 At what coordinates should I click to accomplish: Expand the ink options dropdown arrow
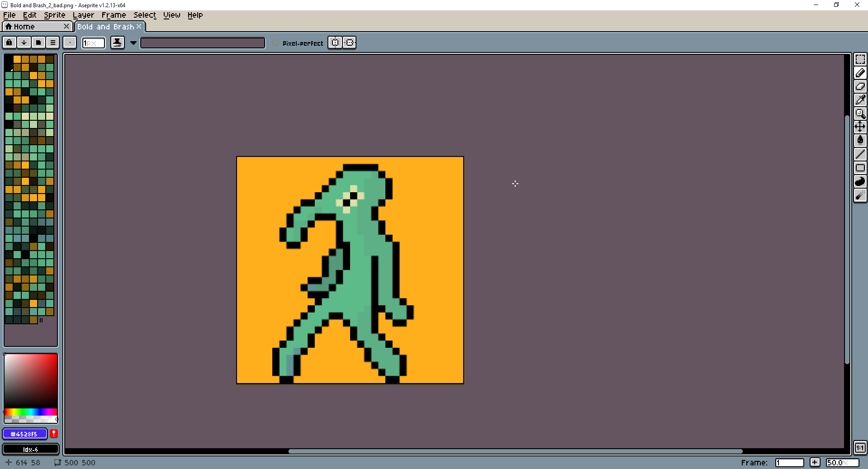133,43
